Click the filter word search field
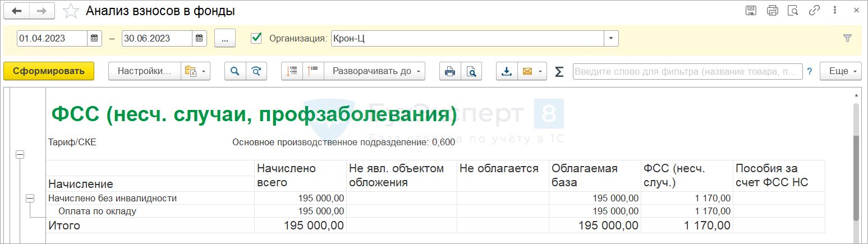This screenshot has height=244, width=868. click(687, 71)
